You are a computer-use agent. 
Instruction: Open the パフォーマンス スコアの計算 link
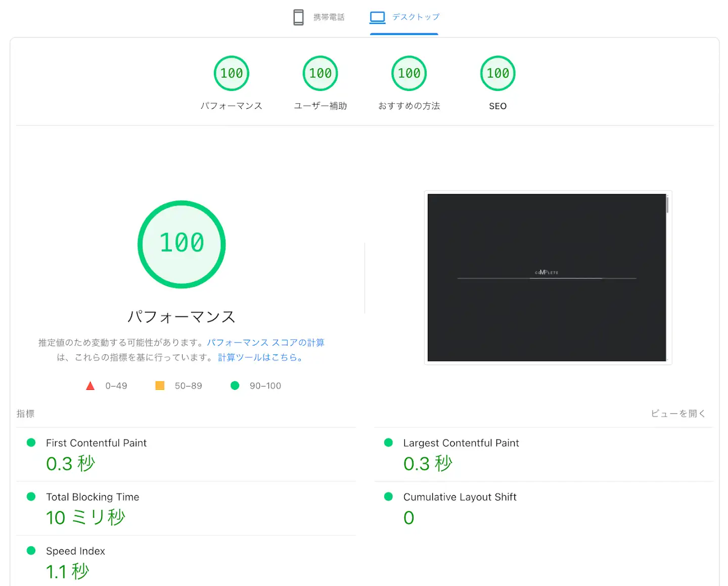pyautogui.click(x=265, y=343)
